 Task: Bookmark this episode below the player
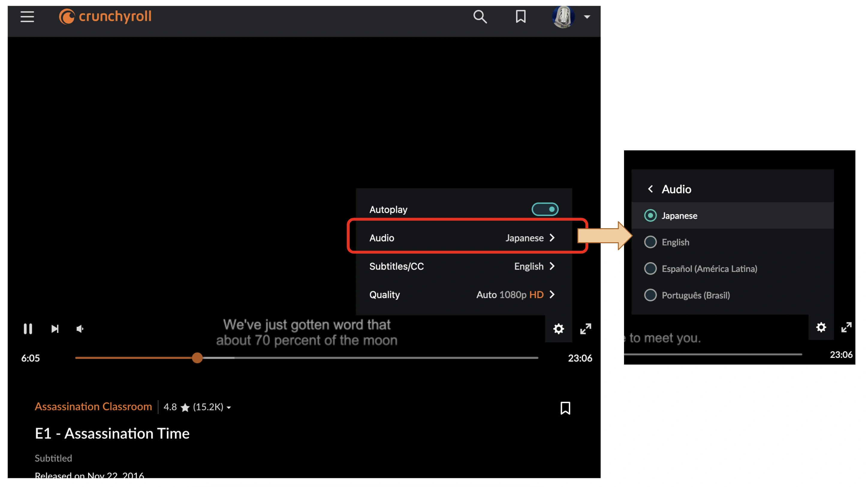[x=565, y=408]
